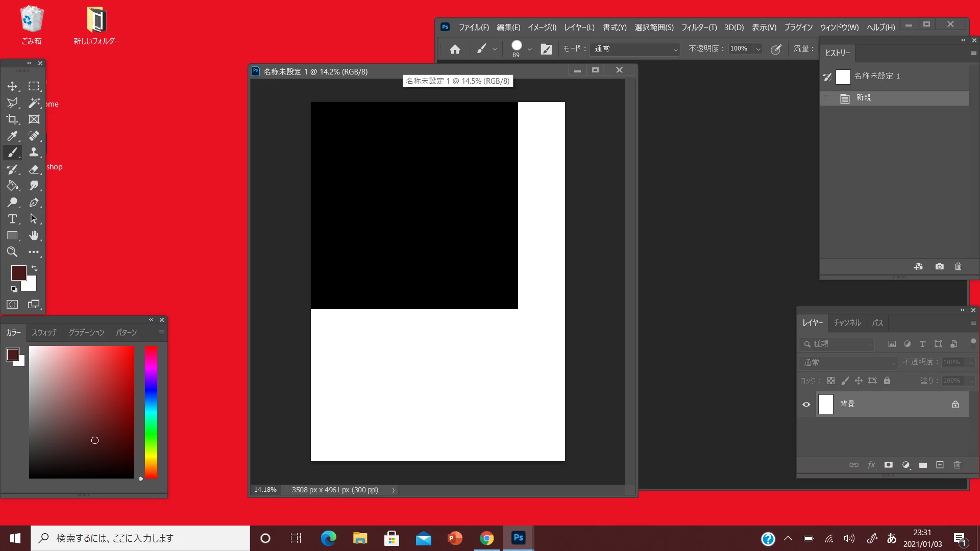Toggle the brush settings panel button
Image resolution: width=980 pixels, height=551 pixels.
coord(546,49)
